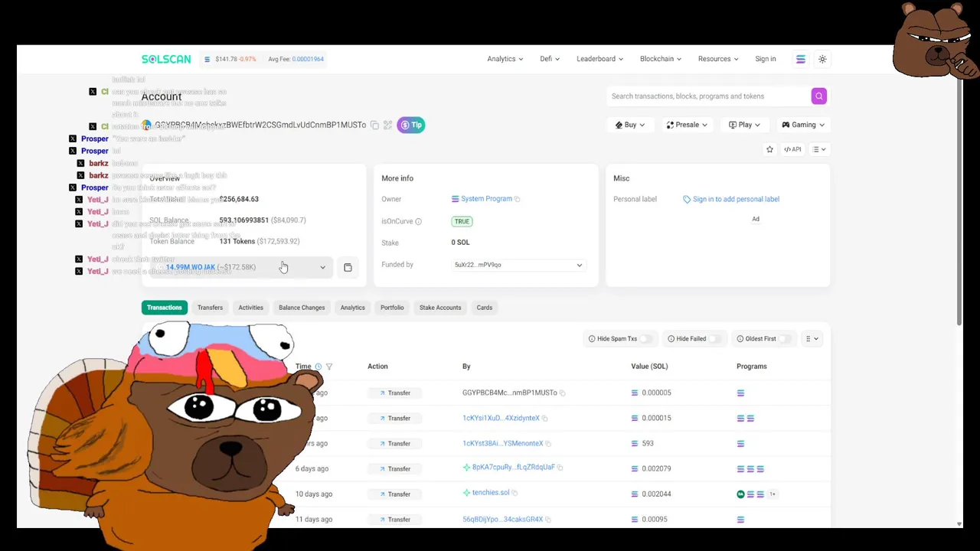
Task: Open the Play dropdown
Action: pyautogui.click(x=744, y=125)
